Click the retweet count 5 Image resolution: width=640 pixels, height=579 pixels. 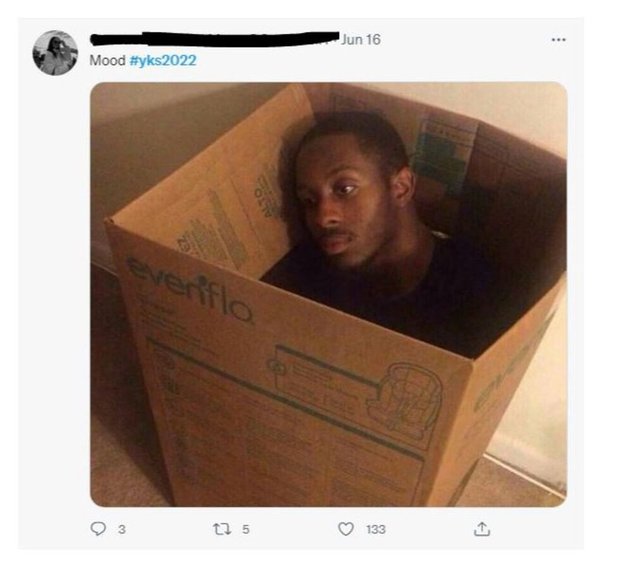pyautogui.click(x=245, y=529)
